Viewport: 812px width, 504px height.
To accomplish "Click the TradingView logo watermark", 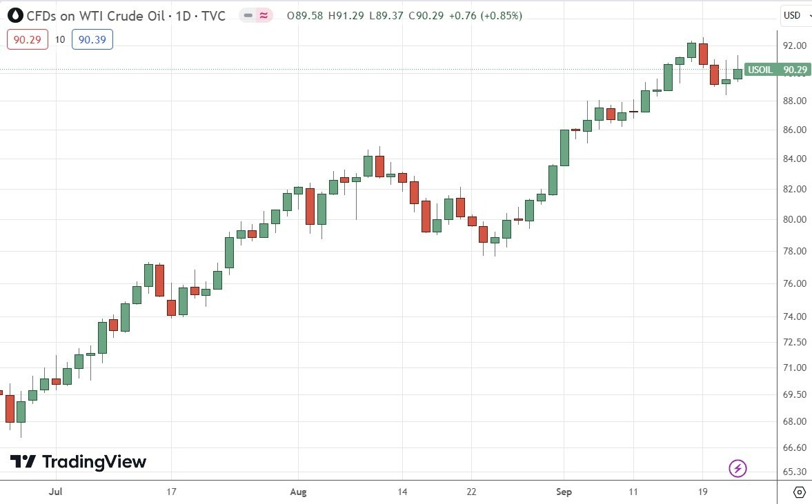I will click(78, 462).
